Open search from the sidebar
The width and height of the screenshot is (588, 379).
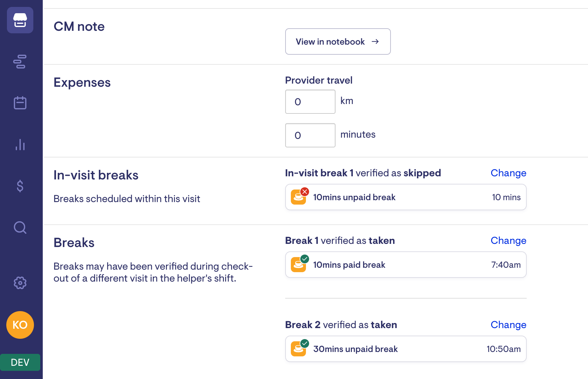coord(20,228)
